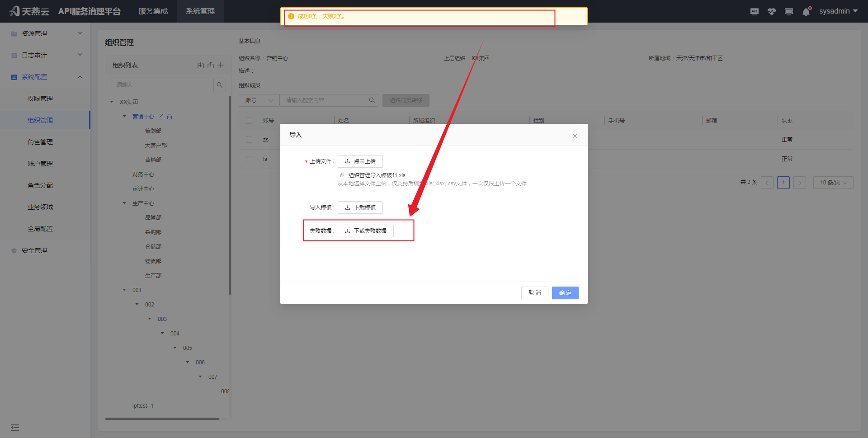
Task: Click the trash icon beside 营销中心
Action: click(x=170, y=117)
